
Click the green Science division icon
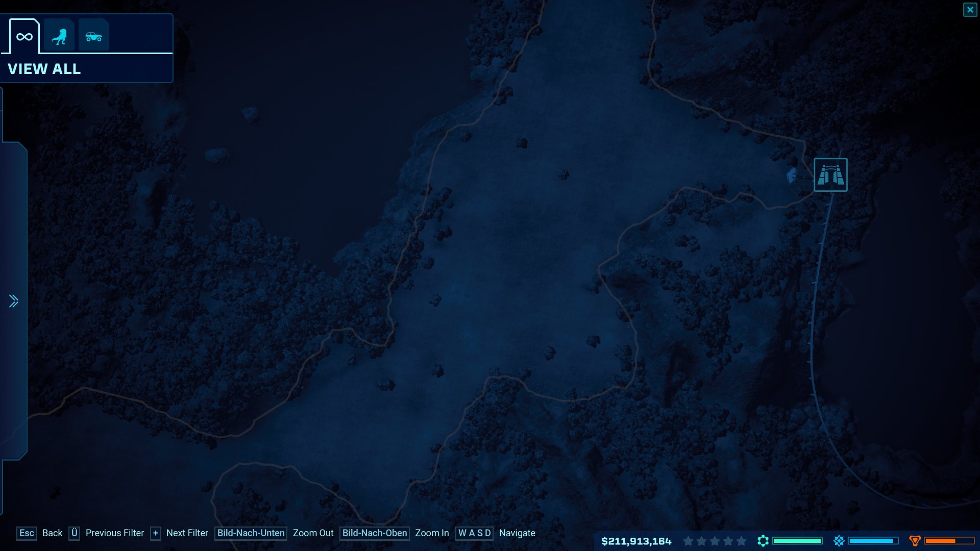[x=763, y=541]
